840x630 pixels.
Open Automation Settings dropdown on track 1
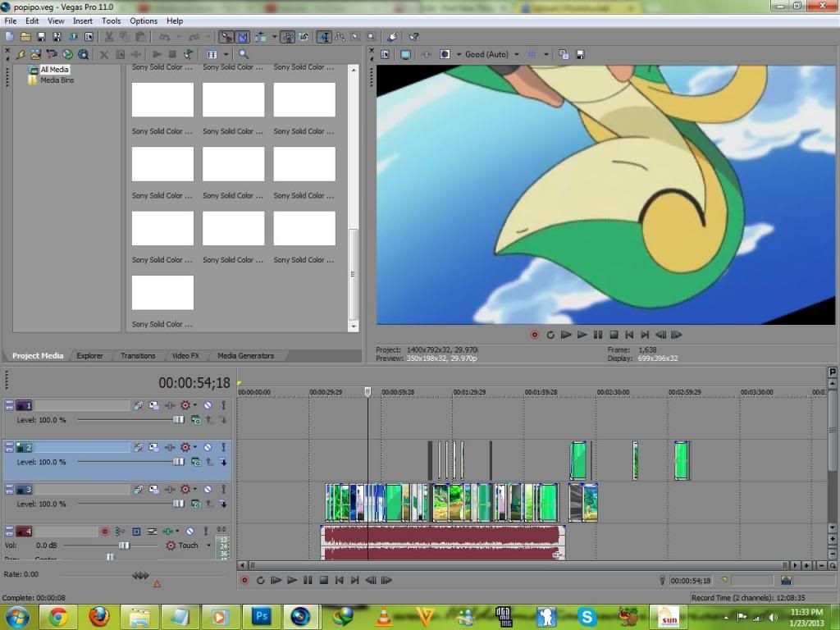[195, 405]
